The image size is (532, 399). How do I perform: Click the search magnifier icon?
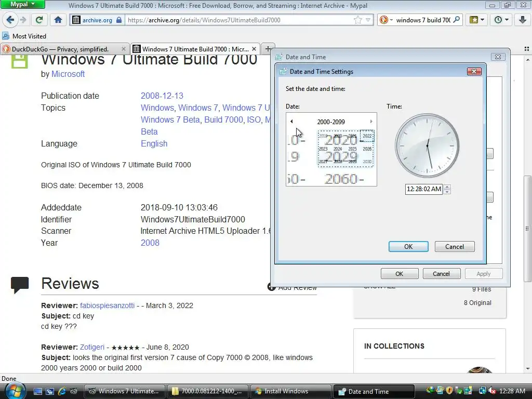coord(457,20)
